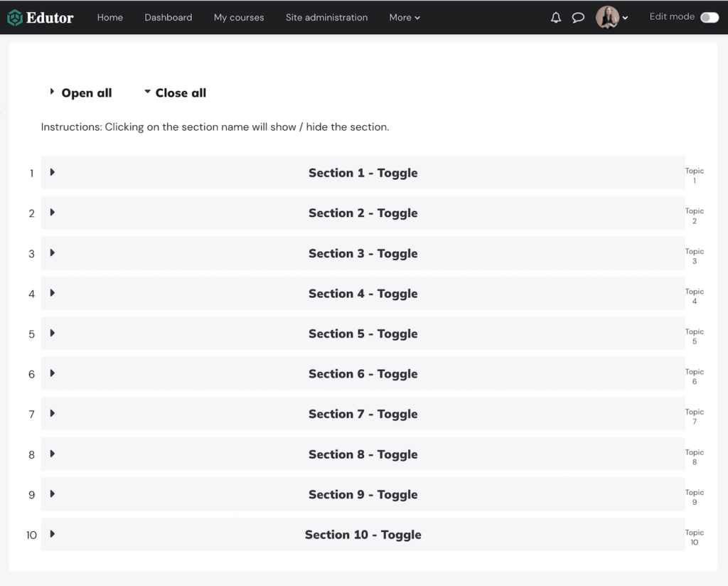Open My courses in navigation
This screenshot has height=586, width=728.
tap(239, 18)
